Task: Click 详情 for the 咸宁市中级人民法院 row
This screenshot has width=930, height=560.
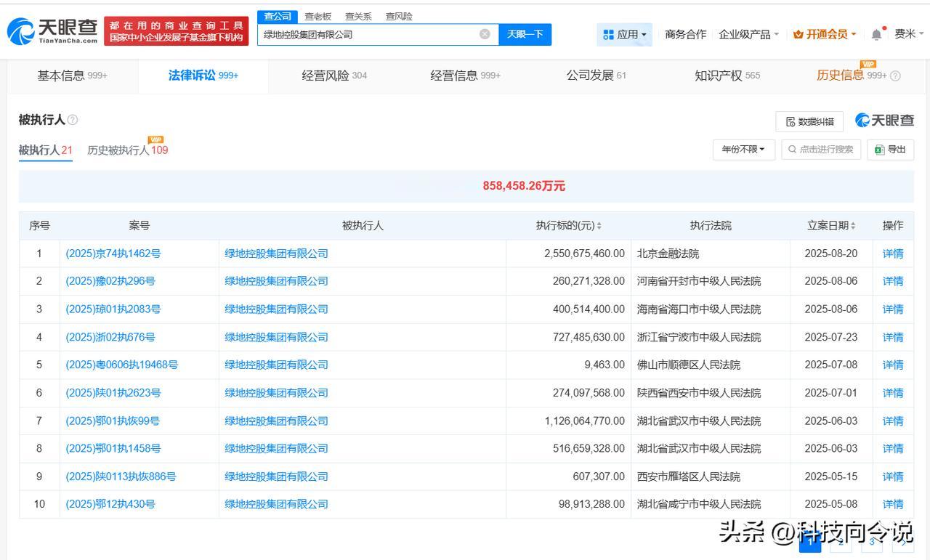Action: pyautogui.click(x=893, y=504)
